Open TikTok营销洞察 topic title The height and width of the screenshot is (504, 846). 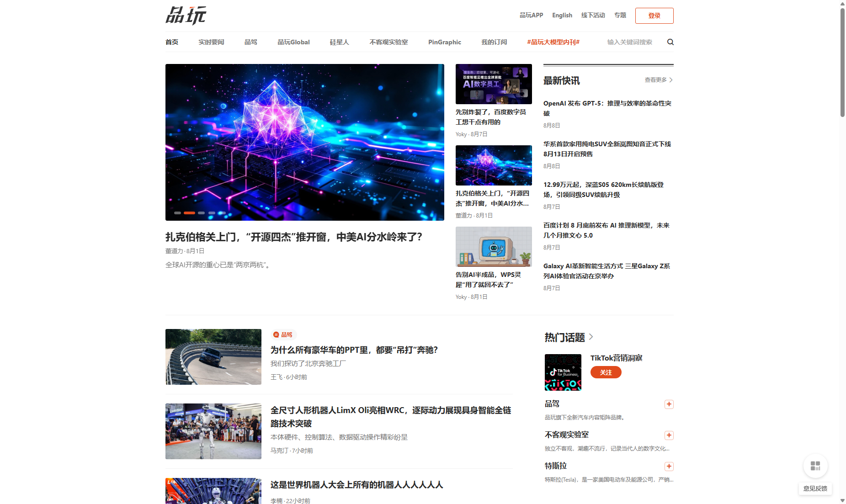[x=617, y=358]
